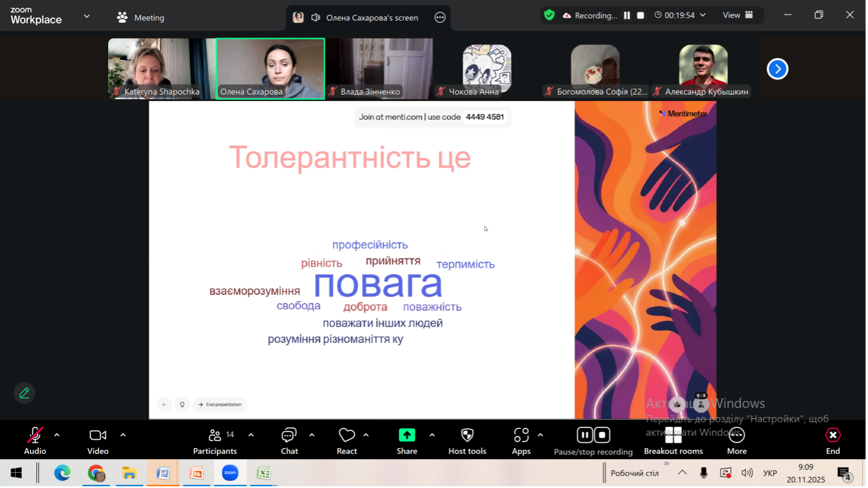Expand the video options arrow
868x488 pixels.
point(123,435)
